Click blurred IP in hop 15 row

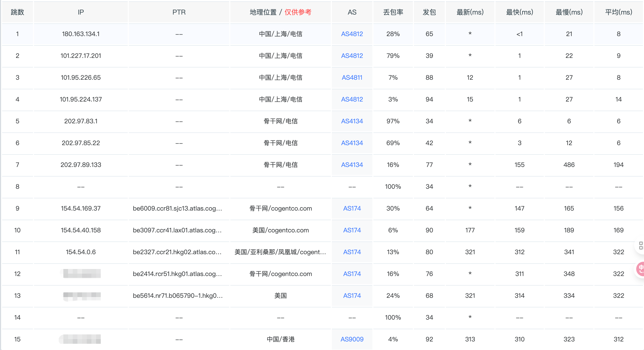tap(81, 339)
